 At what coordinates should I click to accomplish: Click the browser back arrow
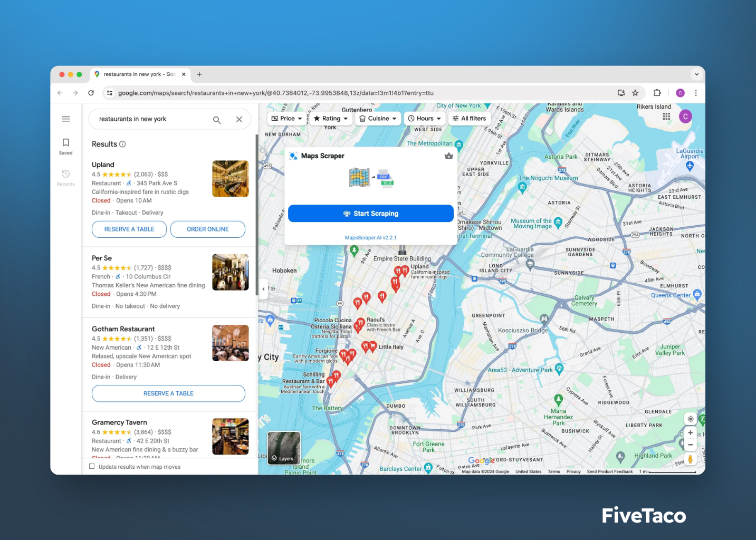60,93
